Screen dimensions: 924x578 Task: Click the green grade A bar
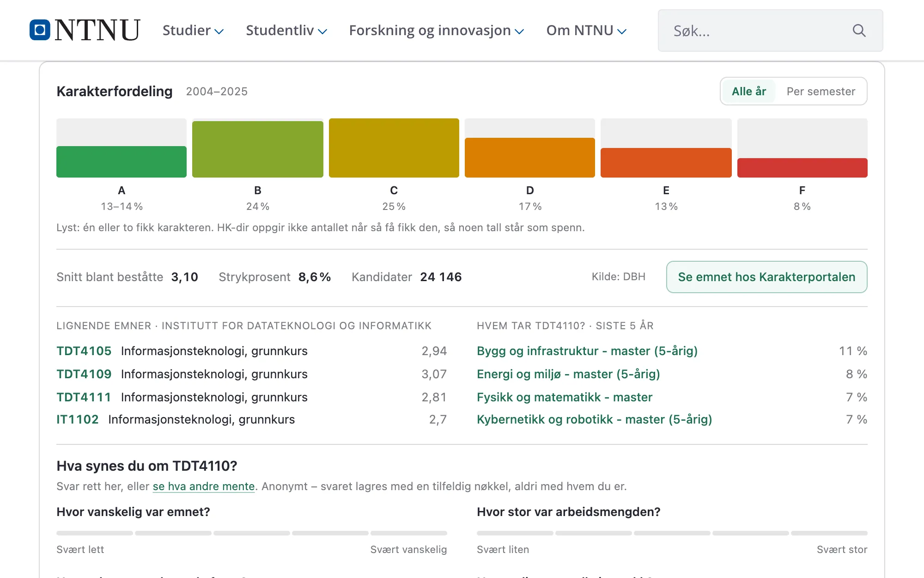coord(122,162)
